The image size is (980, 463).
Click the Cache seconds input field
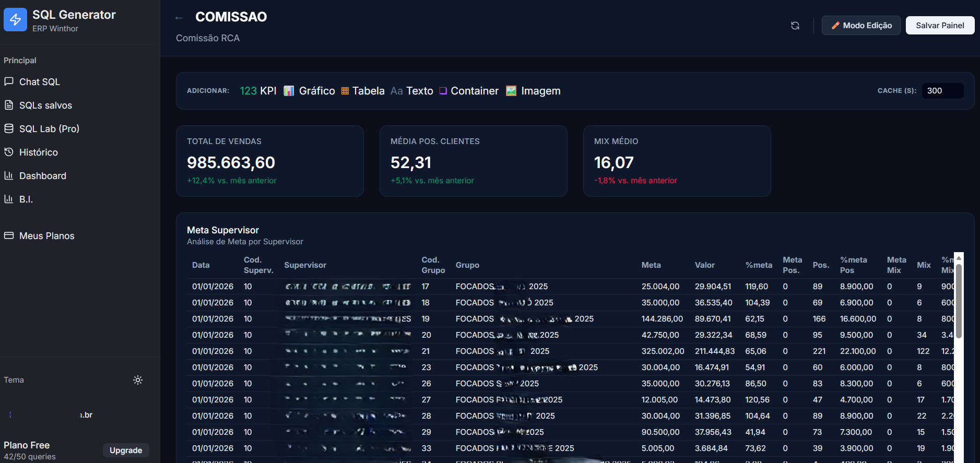[x=942, y=91]
